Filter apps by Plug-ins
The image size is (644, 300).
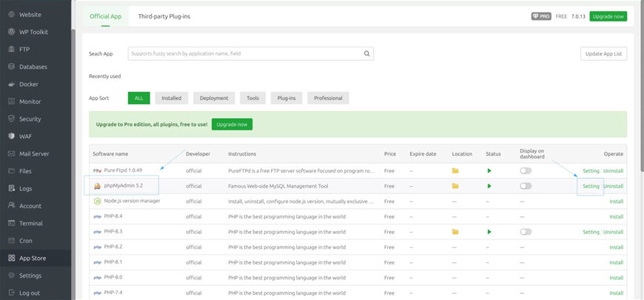286,99
